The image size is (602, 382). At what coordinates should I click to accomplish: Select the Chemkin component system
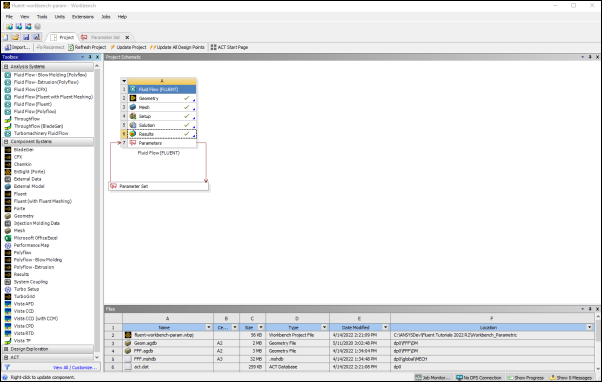23,164
